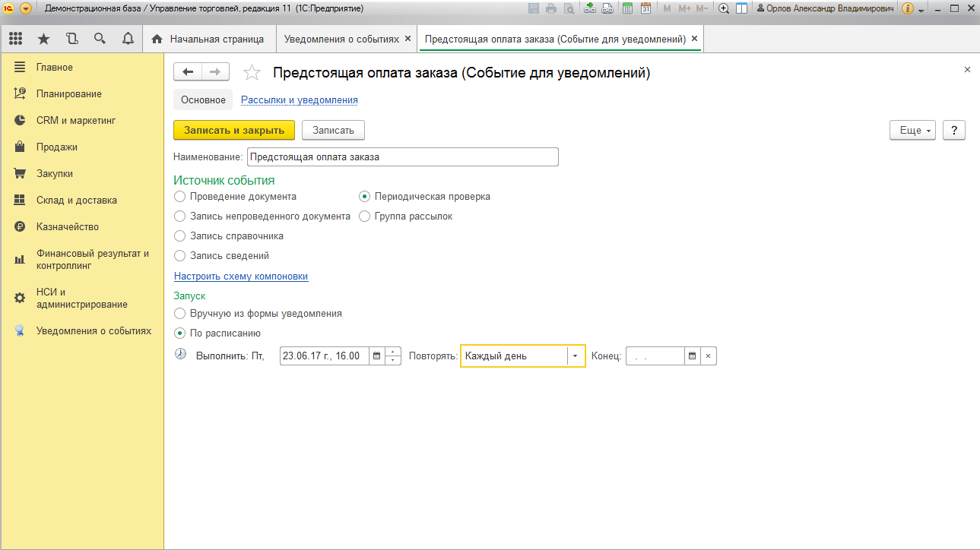Click the Записать и закрыть button

233,130
